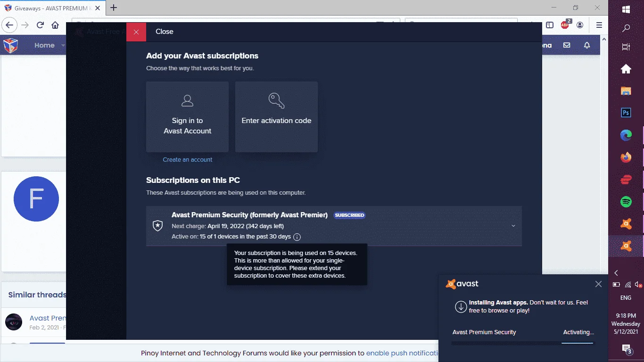Click the Avast logo in installer popup

pos(462,284)
